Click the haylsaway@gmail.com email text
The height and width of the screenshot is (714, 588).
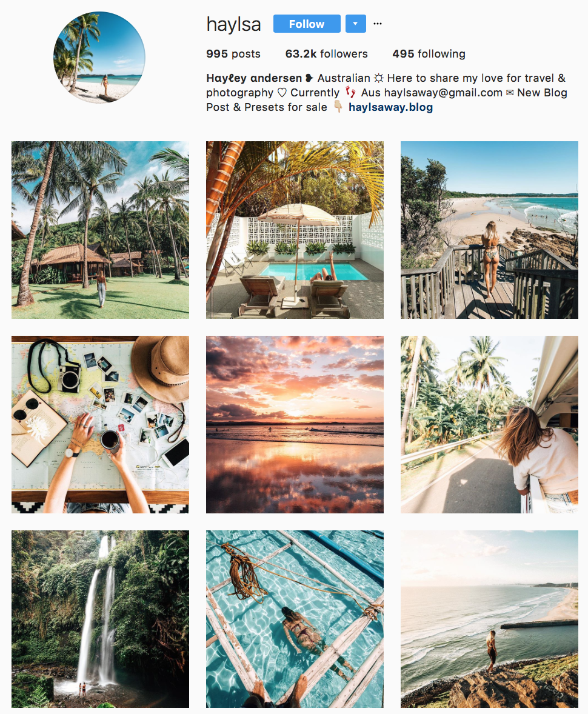click(x=443, y=93)
